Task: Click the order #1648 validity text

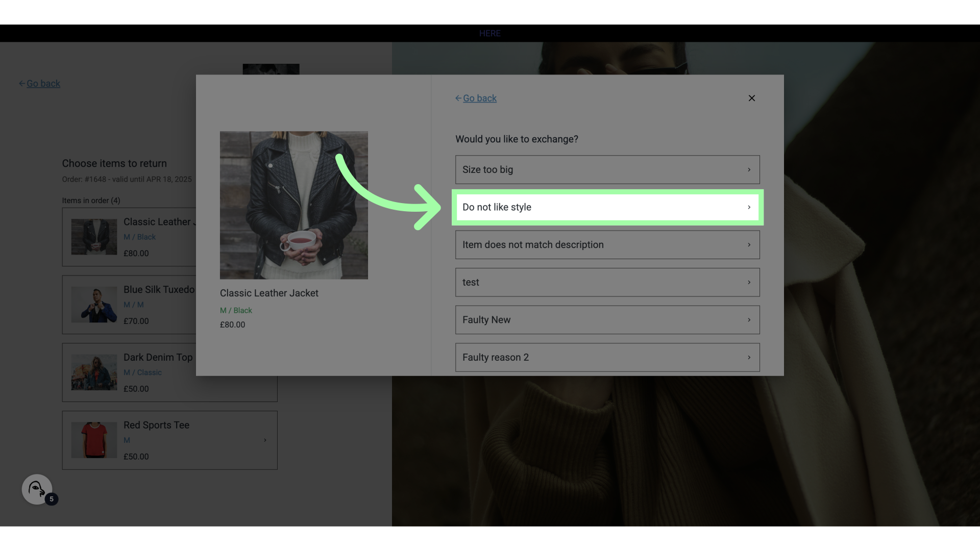Action: pyautogui.click(x=127, y=179)
